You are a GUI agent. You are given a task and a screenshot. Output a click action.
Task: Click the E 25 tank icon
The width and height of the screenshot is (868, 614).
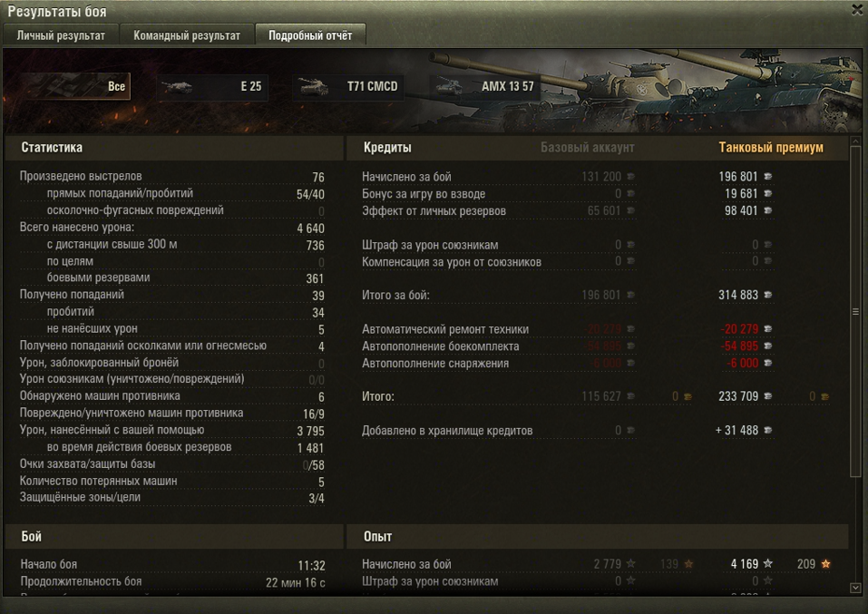177,87
